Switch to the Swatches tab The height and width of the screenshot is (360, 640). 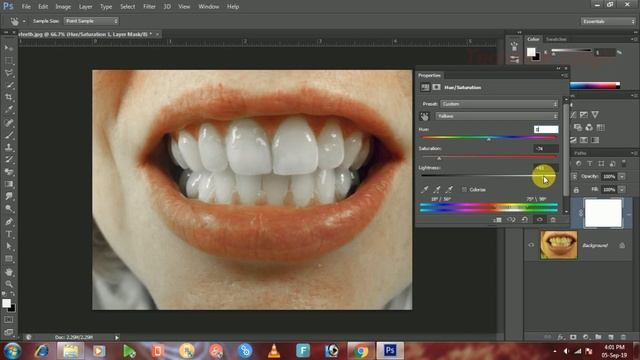tap(556, 39)
